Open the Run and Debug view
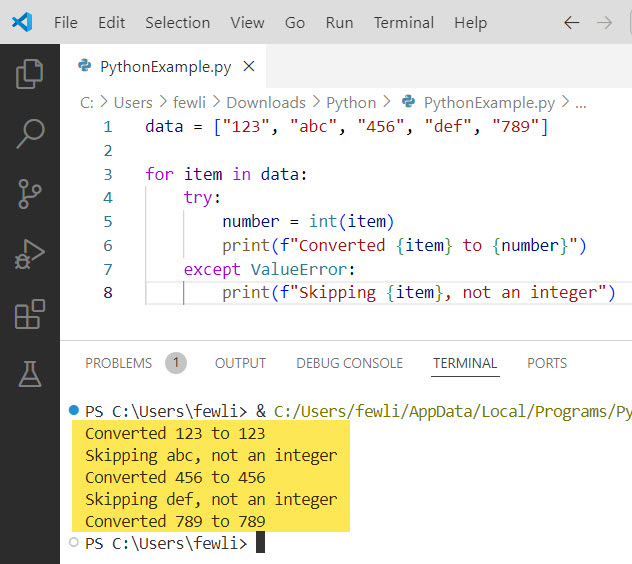 point(29,254)
